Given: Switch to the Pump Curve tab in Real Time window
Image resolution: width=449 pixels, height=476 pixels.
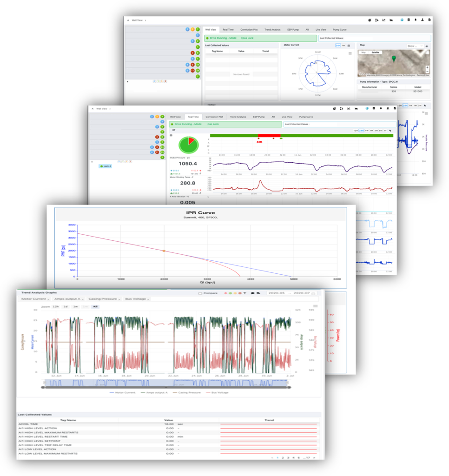Looking at the screenshot, I should 305,117.
